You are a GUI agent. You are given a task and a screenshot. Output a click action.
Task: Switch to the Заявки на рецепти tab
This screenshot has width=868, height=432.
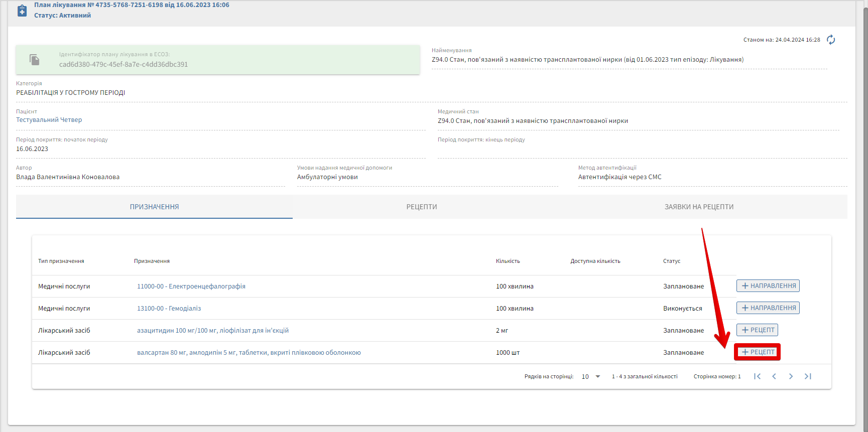[x=699, y=207]
